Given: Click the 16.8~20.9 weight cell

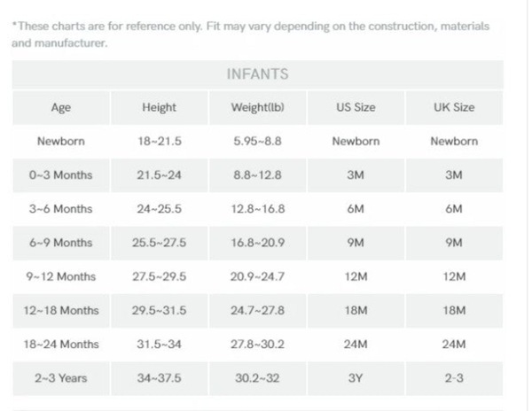Looking at the screenshot, I should (x=257, y=243).
